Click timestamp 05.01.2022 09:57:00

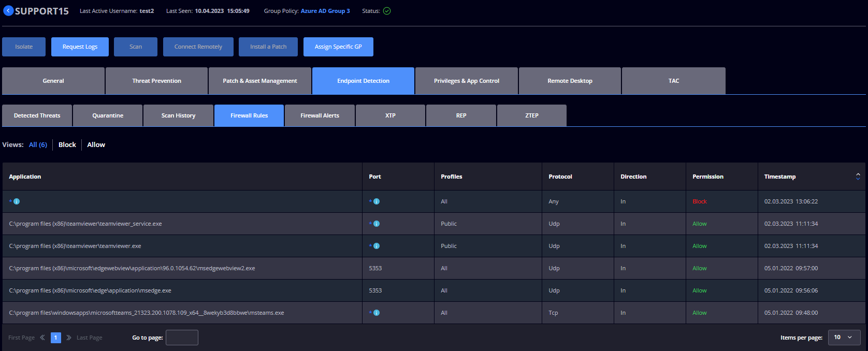pos(791,268)
